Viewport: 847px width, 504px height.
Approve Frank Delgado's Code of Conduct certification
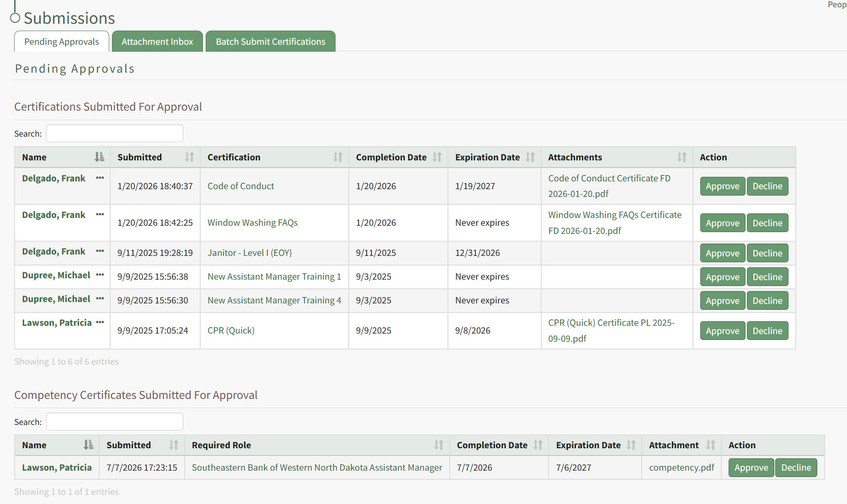pos(723,186)
